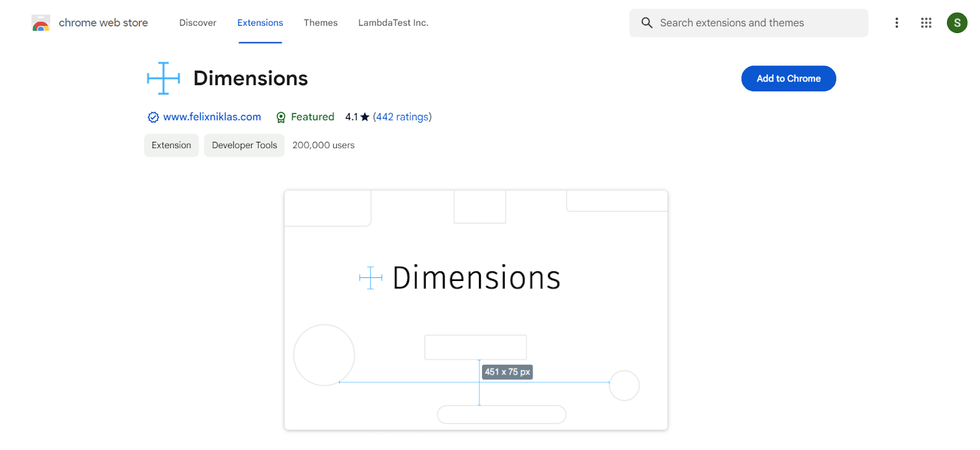Click the Featured award badge icon
This screenshot has width=980, height=450.
tap(281, 117)
